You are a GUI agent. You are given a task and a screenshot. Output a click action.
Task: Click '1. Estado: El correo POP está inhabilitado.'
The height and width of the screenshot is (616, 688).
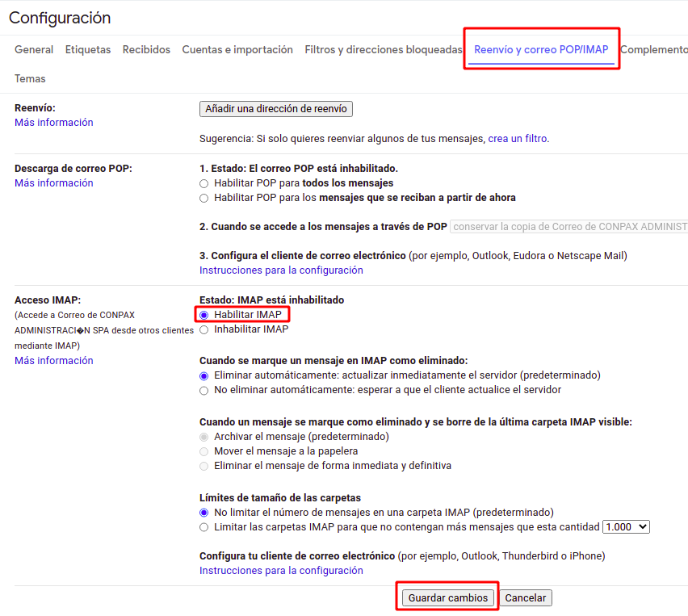[299, 169]
